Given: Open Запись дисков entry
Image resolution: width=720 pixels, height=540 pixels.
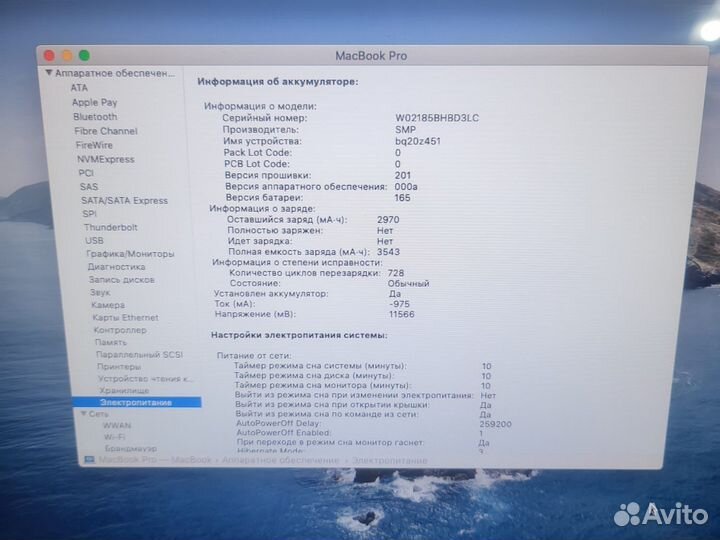Looking at the screenshot, I should pos(122,280).
